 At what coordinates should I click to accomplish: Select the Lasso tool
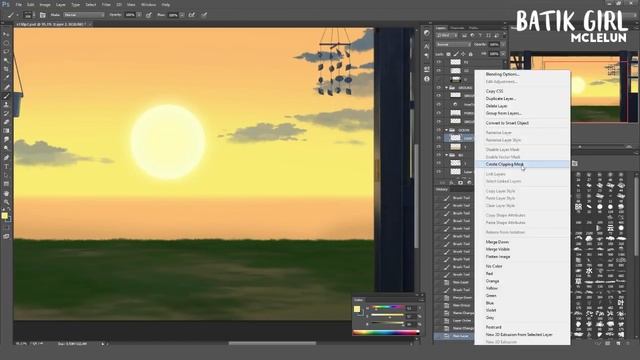coord(6,52)
